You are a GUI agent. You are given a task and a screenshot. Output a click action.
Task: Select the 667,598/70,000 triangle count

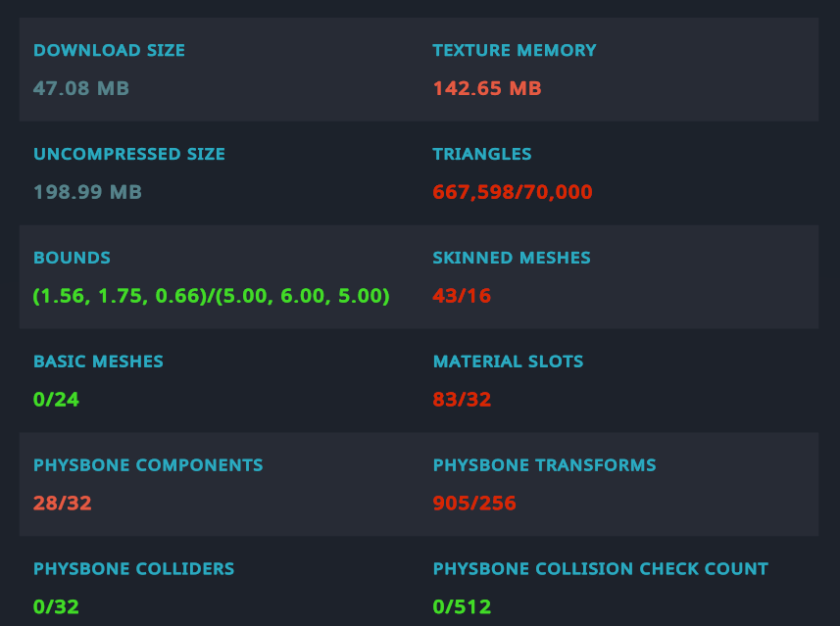[x=513, y=192]
